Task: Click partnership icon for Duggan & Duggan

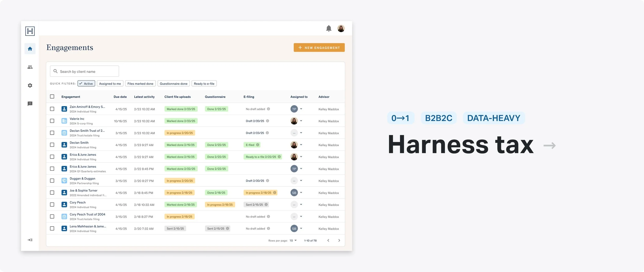Action: [x=64, y=181]
